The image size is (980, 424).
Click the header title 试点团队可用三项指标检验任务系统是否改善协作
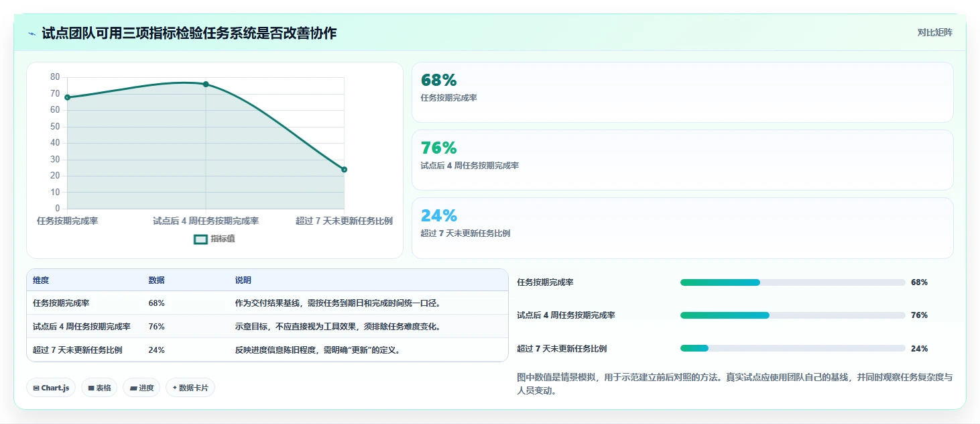click(x=189, y=34)
